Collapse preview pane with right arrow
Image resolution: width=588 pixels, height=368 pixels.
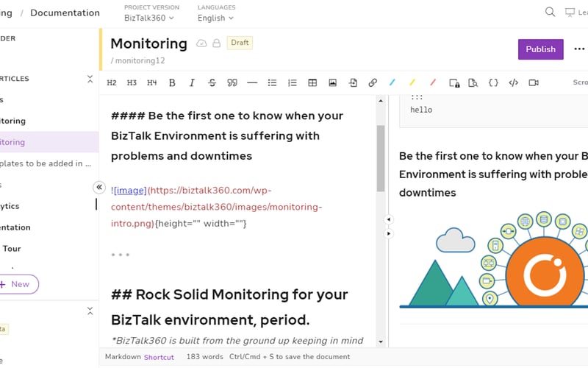(389, 233)
